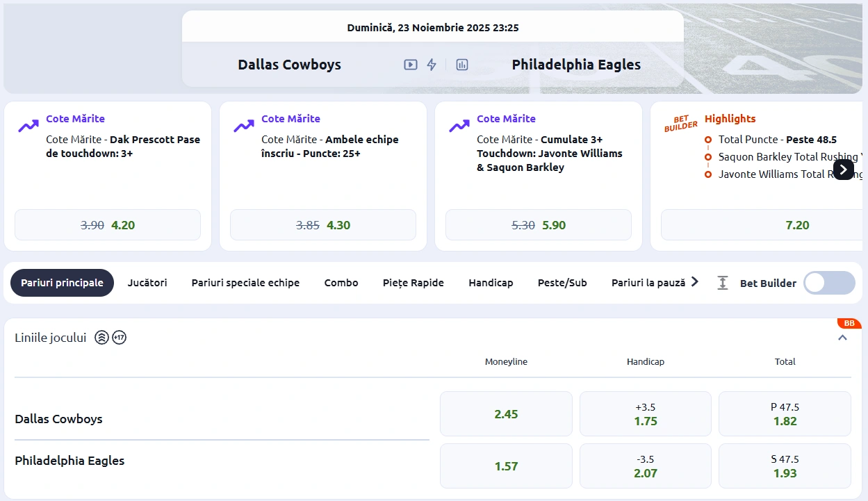Viewport: 868px width, 501px height.
Task: Click the +17 circle badge
Action: click(x=120, y=338)
